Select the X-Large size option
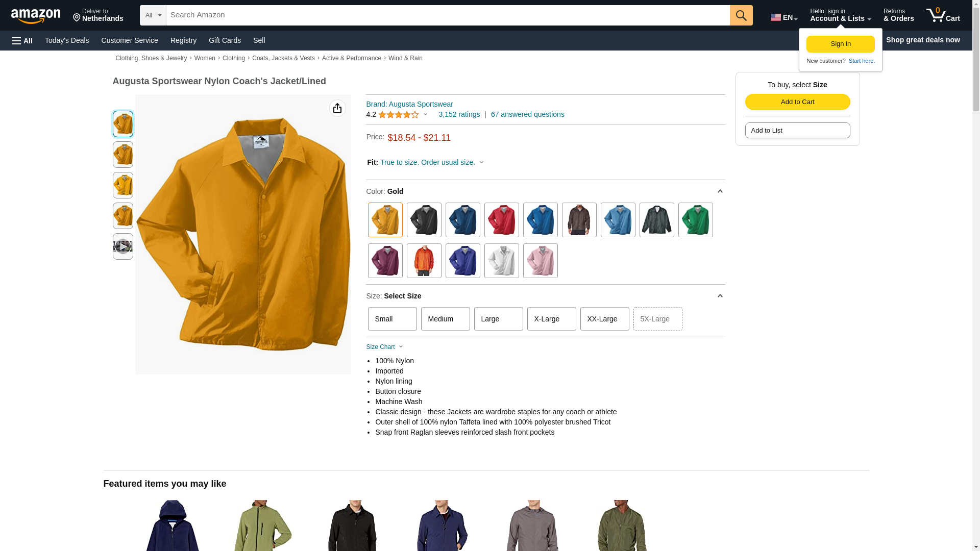This screenshot has height=551, width=980. point(552,319)
